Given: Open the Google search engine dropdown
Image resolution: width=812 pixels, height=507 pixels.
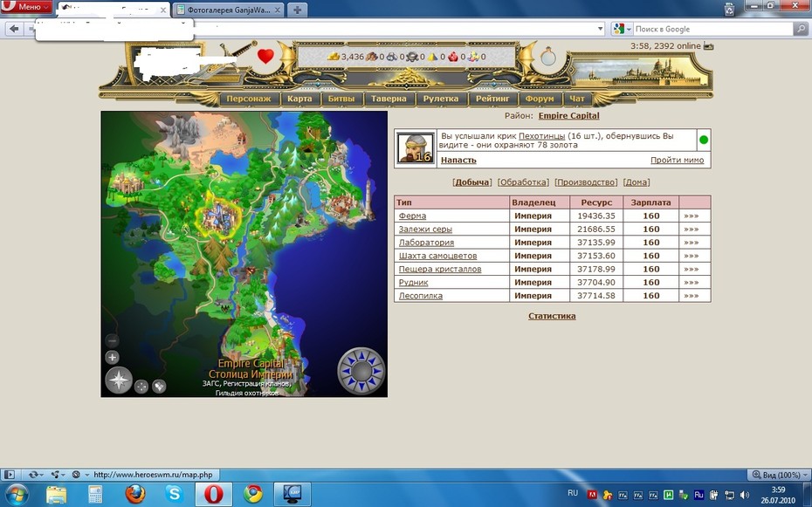Looking at the screenshot, I should coord(622,29).
